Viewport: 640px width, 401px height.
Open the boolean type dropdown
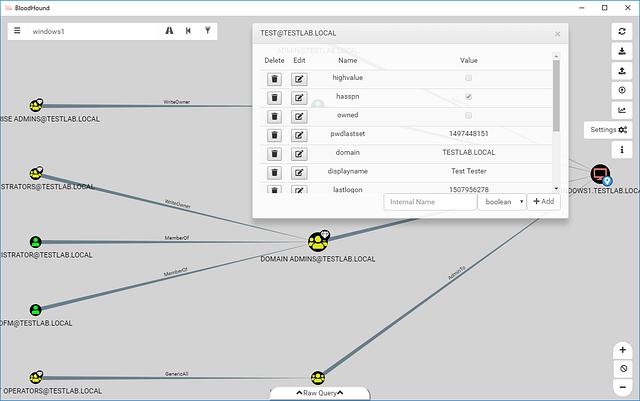coord(502,202)
